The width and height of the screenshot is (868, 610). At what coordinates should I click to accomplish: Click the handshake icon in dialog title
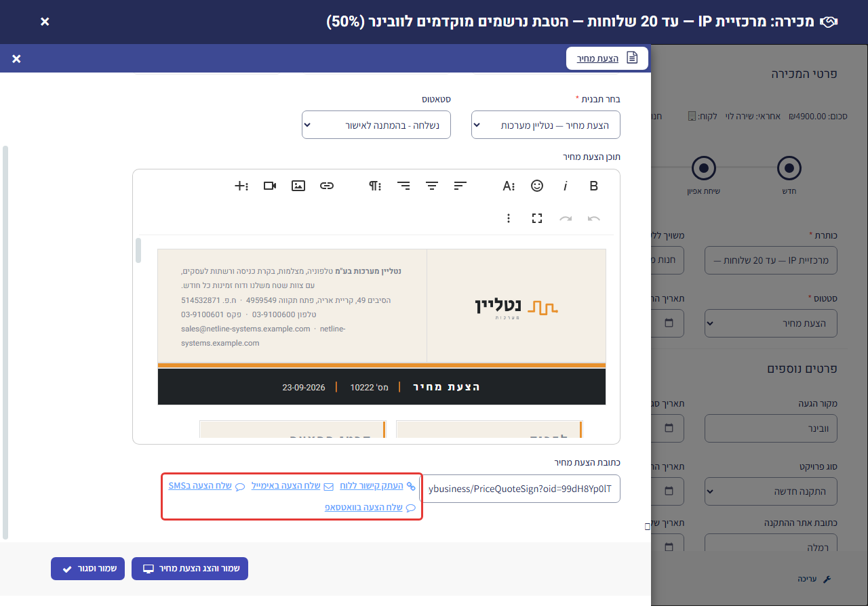pos(829,22)
